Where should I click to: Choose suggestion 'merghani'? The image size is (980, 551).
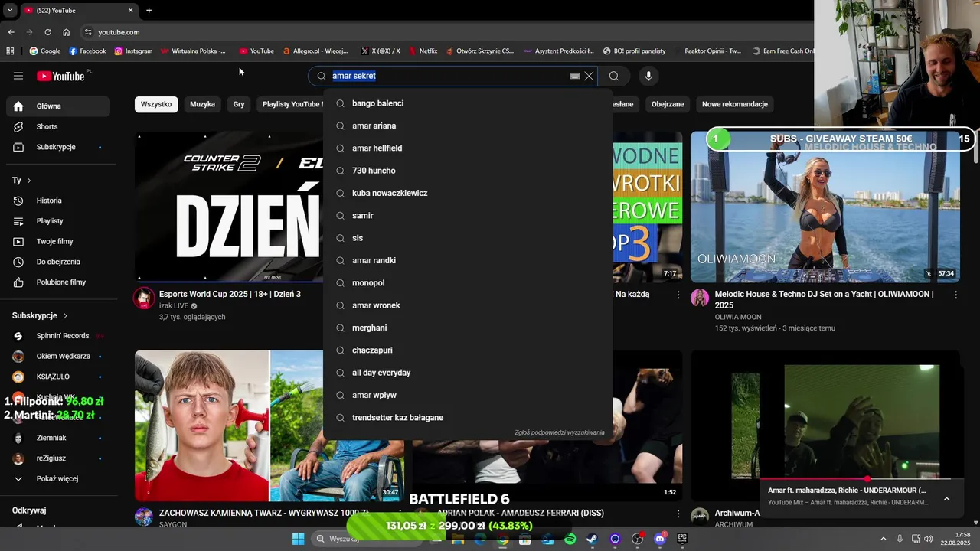tap(468, 328)
